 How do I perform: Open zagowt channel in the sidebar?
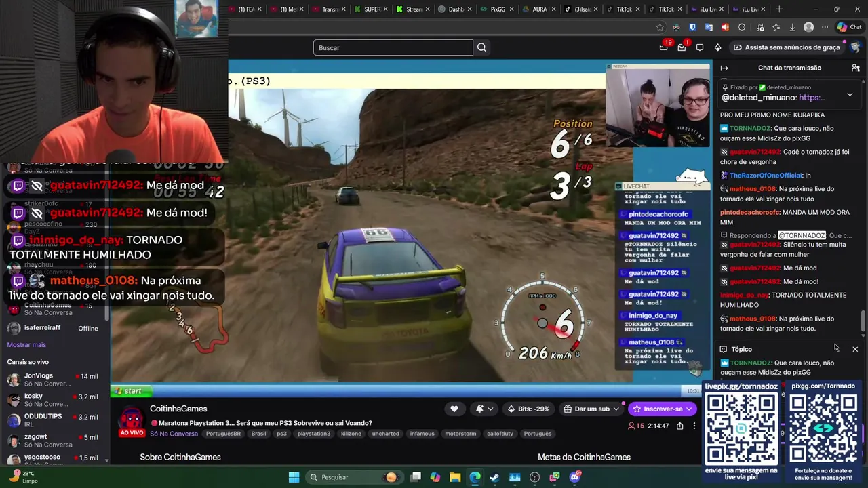pyautogui.click(x=54, y=441)
